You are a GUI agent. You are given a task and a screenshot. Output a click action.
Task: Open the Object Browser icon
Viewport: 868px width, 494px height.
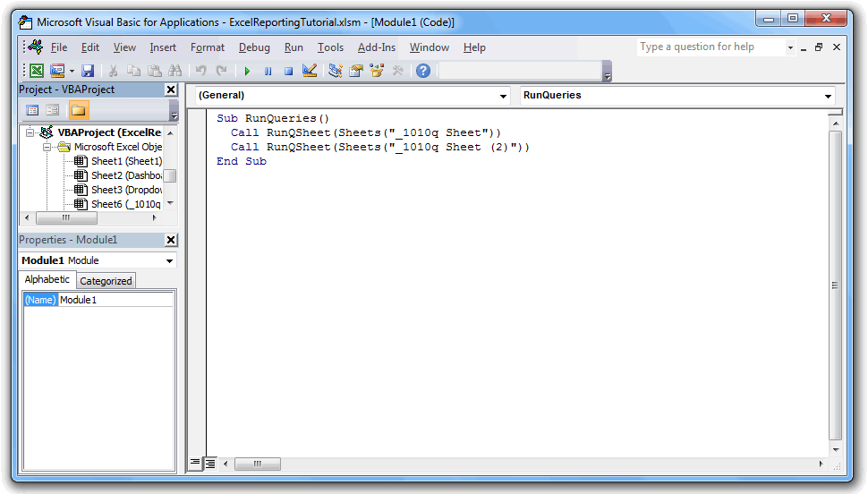point(377,71)
